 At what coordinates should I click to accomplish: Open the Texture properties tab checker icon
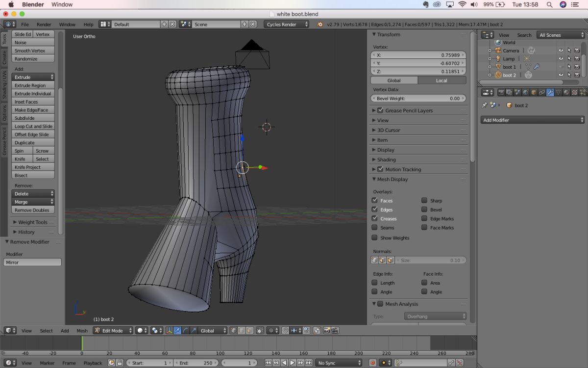[574, 92]
